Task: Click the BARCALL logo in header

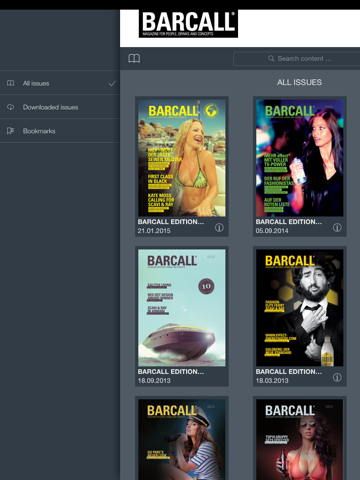Action: pos(188,24)
